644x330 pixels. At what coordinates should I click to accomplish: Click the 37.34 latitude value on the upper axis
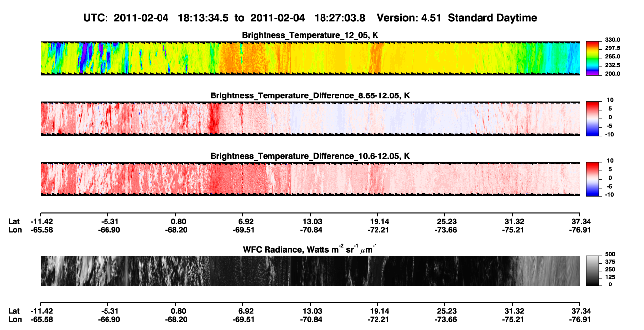pos(581,221)
